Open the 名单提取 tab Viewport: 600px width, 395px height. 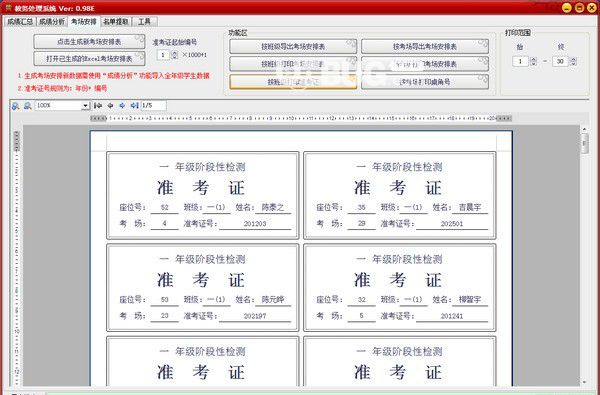coord(116,22)
